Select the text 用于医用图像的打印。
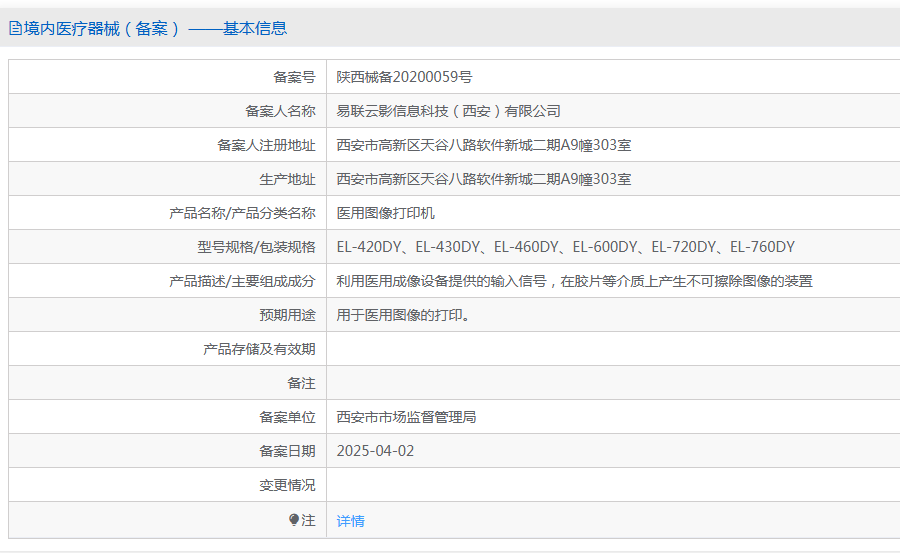Viewport: 900px width, 553px height. (x=404, y=315)
